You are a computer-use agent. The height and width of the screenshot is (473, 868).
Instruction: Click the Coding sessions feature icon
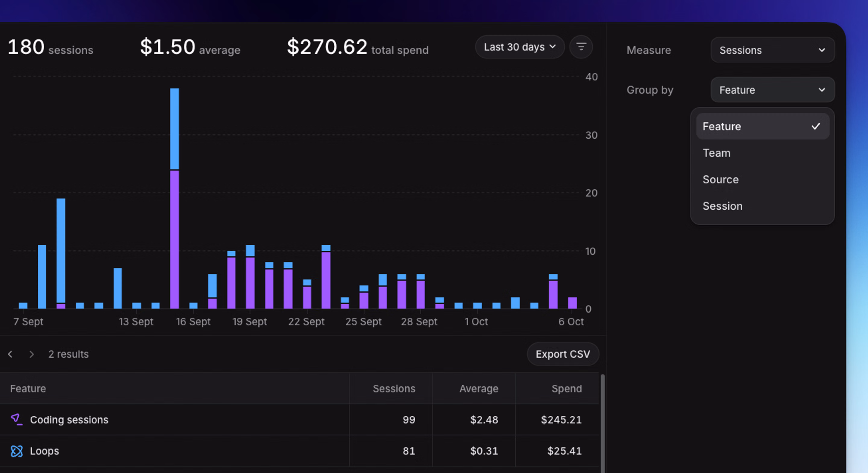point(17,419)
